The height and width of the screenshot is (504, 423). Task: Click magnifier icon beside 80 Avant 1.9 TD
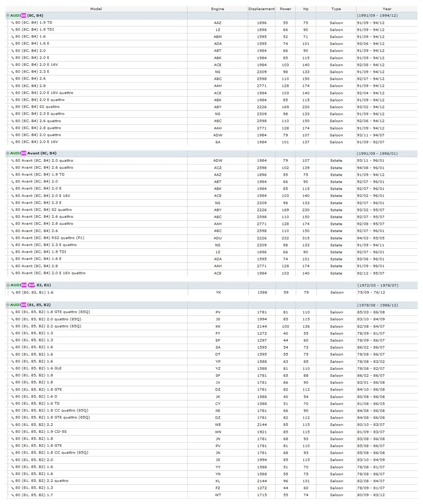coord(12,175)
